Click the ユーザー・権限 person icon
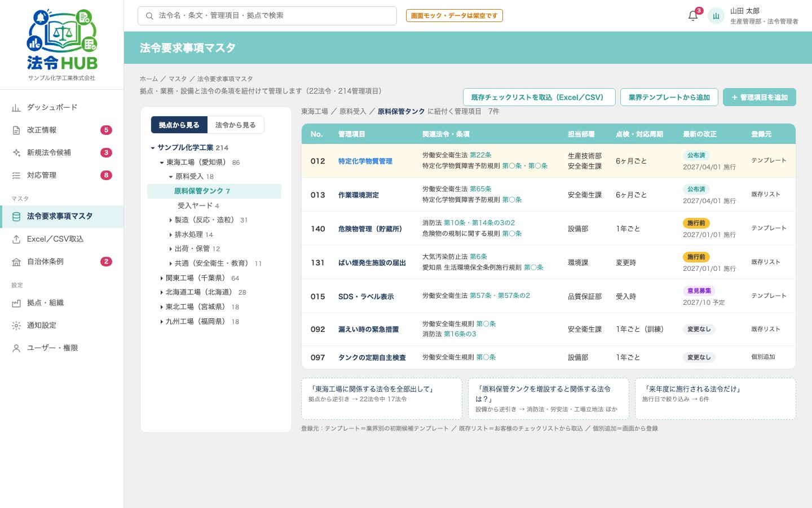Screen dimensions: 812x508 16,348
